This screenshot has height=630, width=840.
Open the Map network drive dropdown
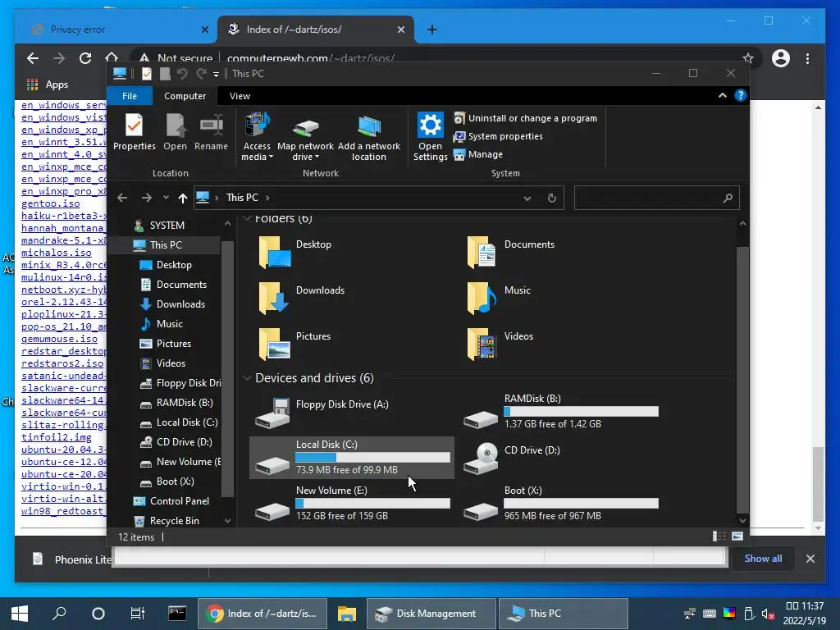point(305,137)
